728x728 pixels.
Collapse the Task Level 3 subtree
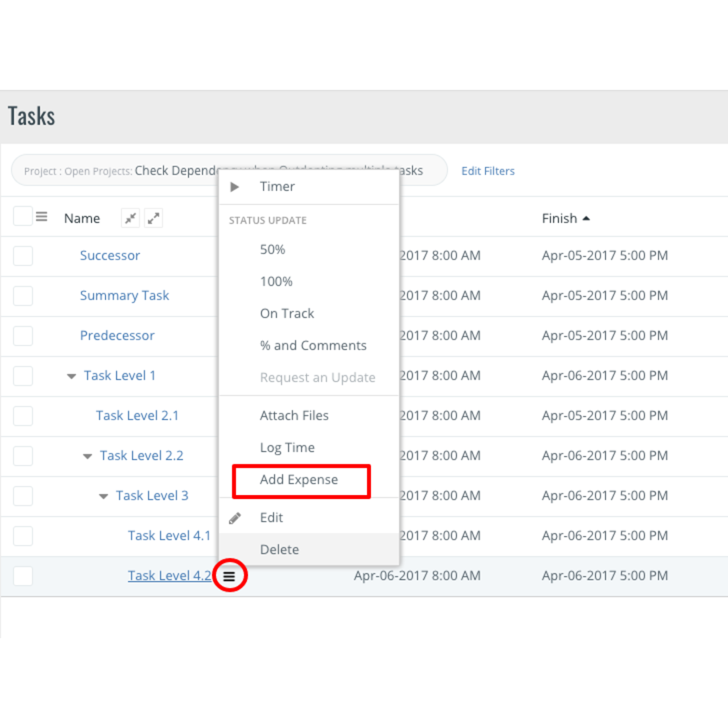[x=103, y=496]
